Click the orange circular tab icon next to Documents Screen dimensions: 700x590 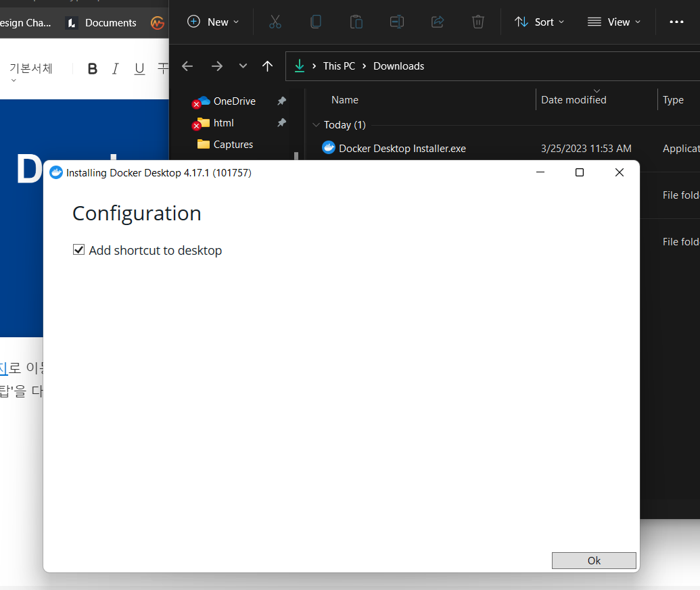pos(158,23)
